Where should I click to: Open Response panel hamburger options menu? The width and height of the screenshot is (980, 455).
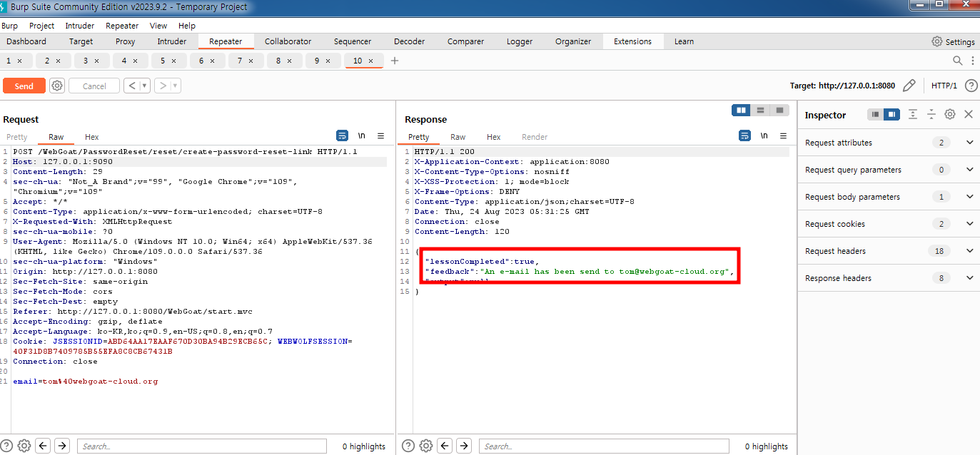pos(783,136)
